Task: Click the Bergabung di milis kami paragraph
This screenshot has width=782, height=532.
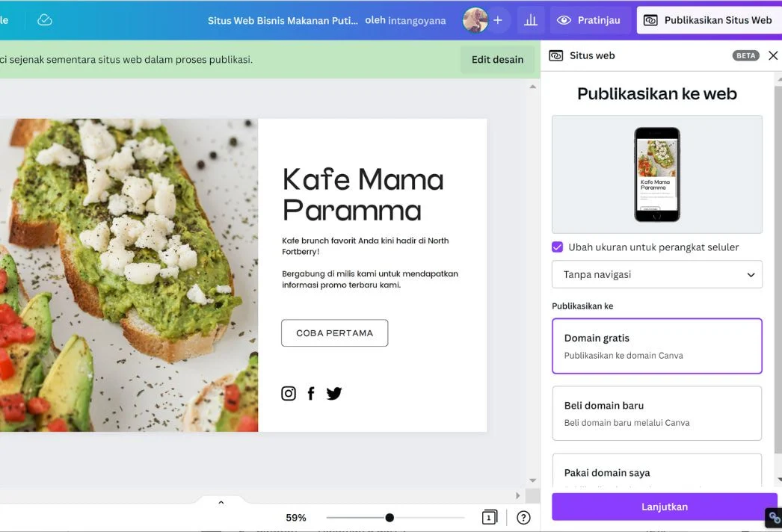Action: (x=369, y=279)
